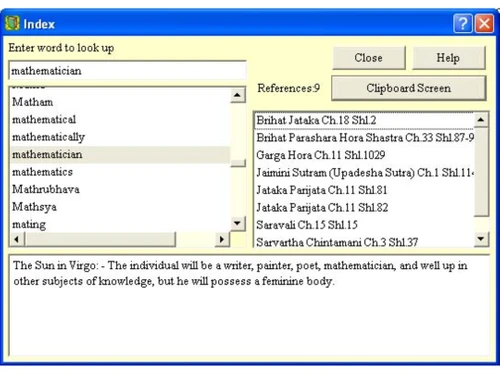Select 'mating' in the word list
This screenshot has width=500, height=375.
click(x=120, y=224)
